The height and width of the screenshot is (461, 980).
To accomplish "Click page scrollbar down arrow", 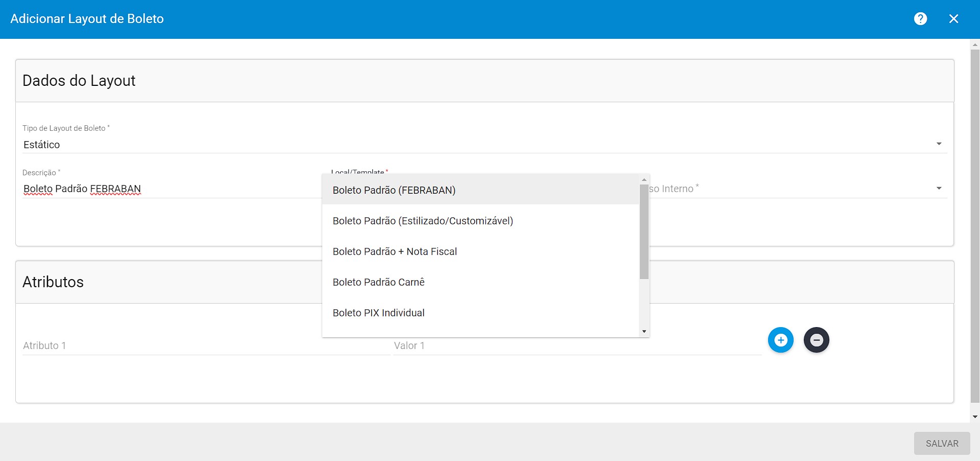I will (x=975, y=417).
